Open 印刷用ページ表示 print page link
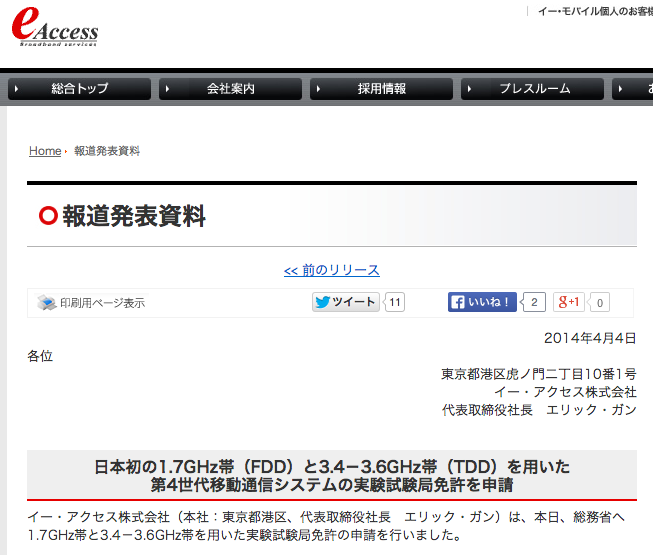Image resolution: width=653 pixels, height=555 pixels. [x=102, y=303]
